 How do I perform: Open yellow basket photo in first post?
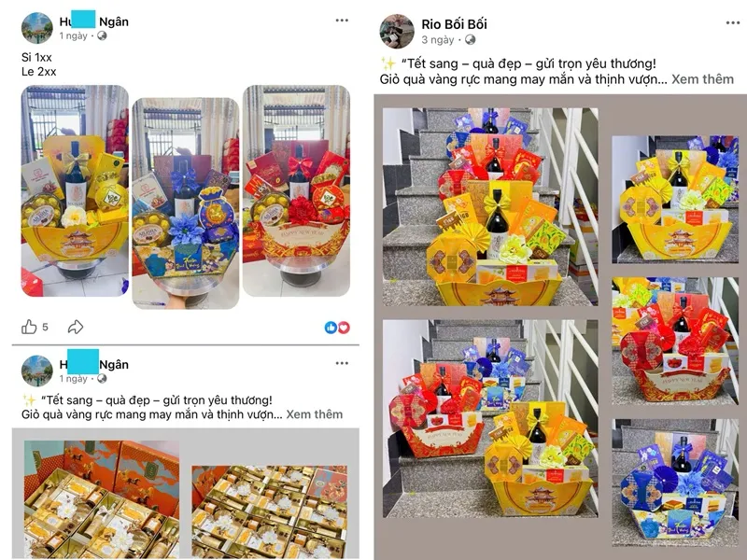[75, 191]
